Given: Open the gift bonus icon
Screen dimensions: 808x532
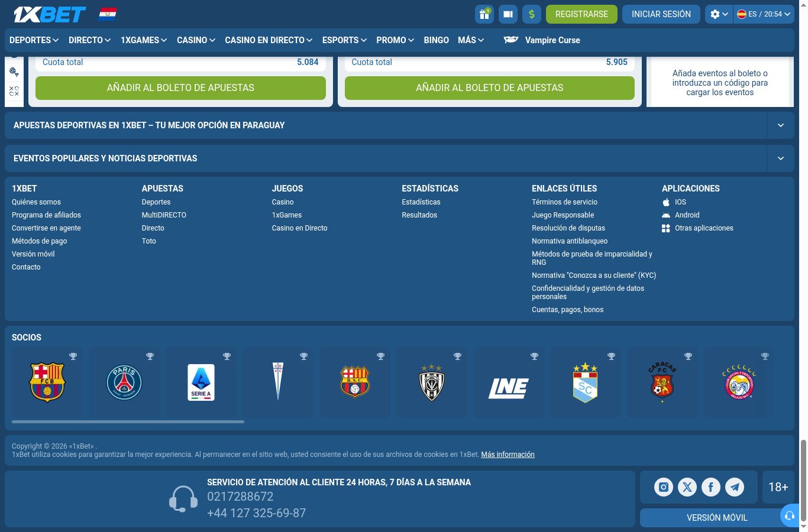Looking at the screenshot, I should [484, 14].
